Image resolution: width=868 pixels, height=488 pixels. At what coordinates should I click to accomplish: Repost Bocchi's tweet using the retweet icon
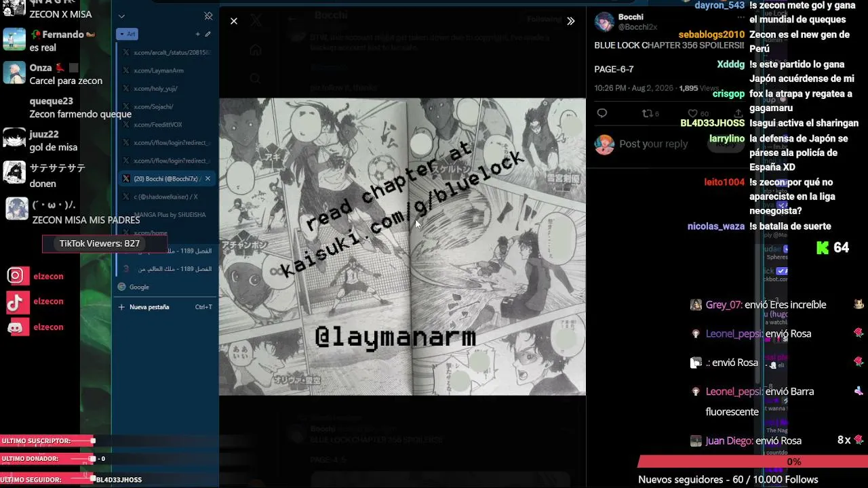(x=647, y=113)
